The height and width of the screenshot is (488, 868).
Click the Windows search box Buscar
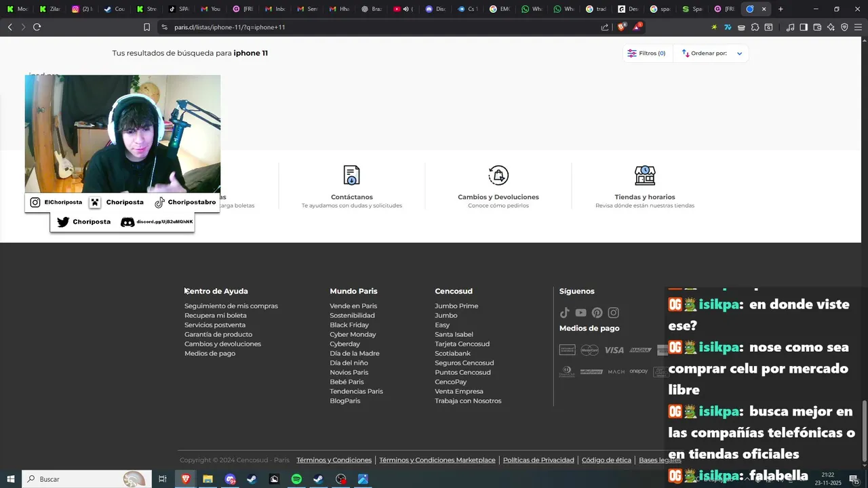pyautogui.click(x=85, y=479)
